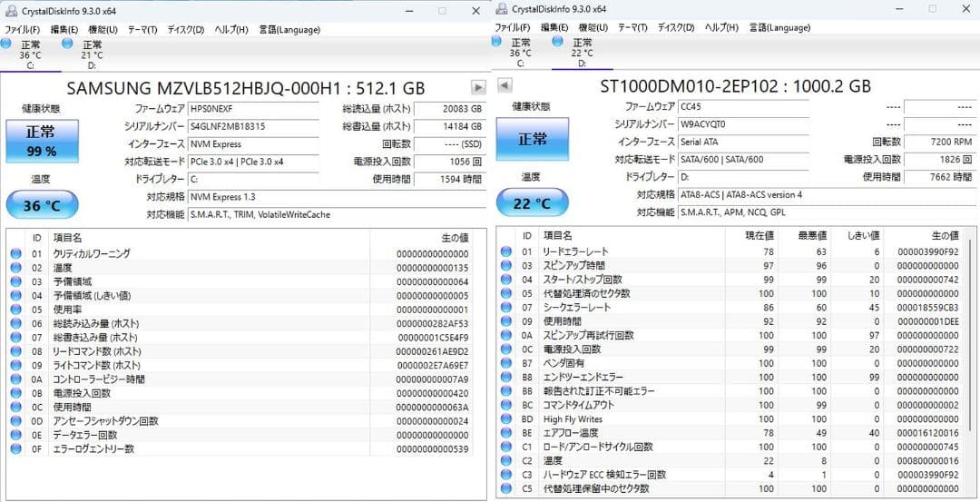Select C: drive tab in right window
Image resolution: width=980 pixels, height=502 pixels.
(521, 53)
